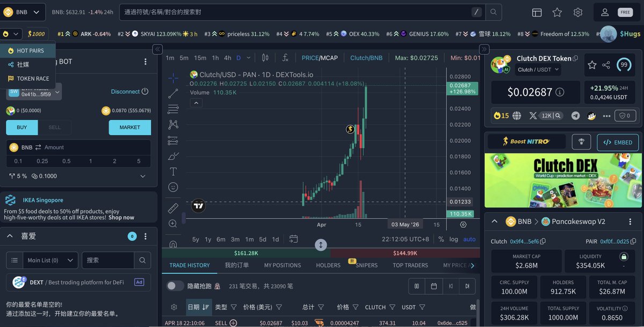
Task: Activate the chart zoom-in tool
Action: pos(173,223)
